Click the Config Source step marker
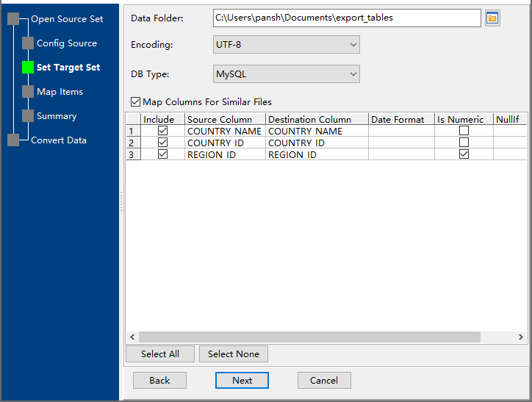 pos(28,43)
